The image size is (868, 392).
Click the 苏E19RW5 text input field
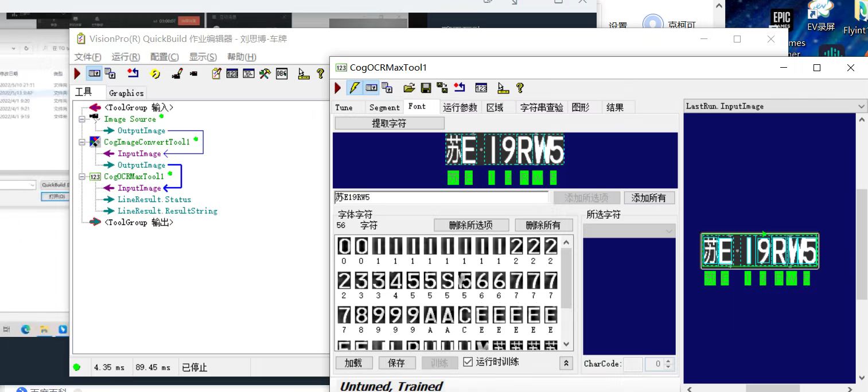pyautogui.click(x=441, y=197)
